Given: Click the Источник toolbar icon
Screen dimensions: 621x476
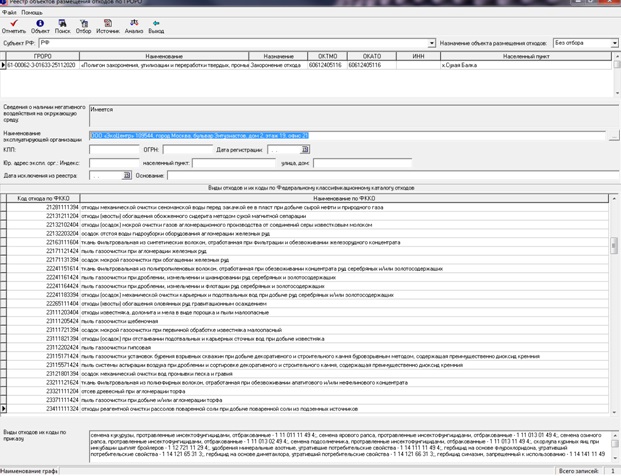Looking at the screenshot, I should click(108, 26).
